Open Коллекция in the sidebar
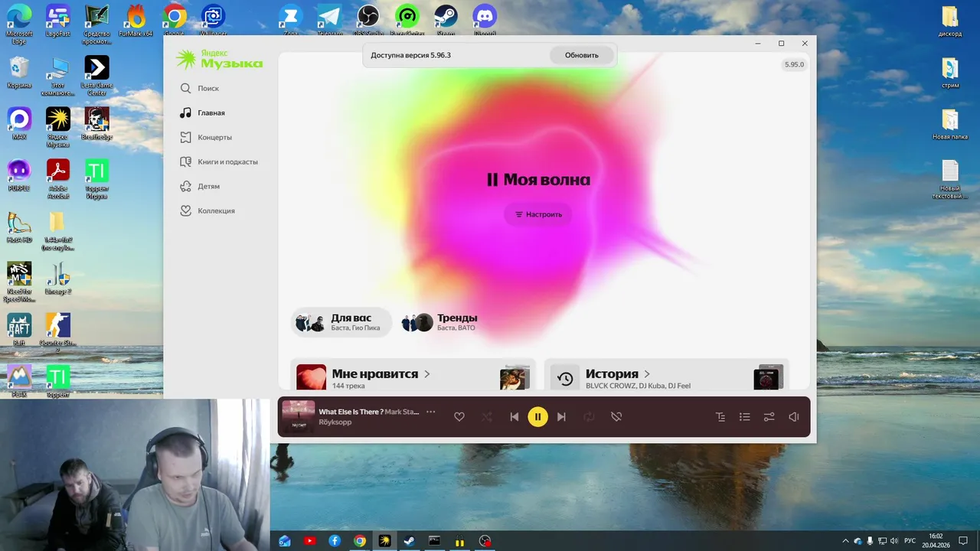The height and width of the screenshot is (551, 980). coord(207,210)
